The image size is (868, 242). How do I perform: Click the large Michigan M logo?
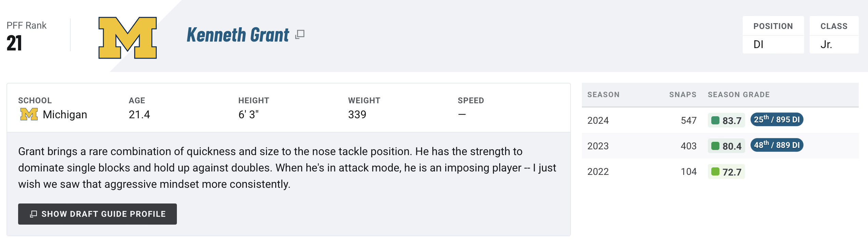click(128, 38)
